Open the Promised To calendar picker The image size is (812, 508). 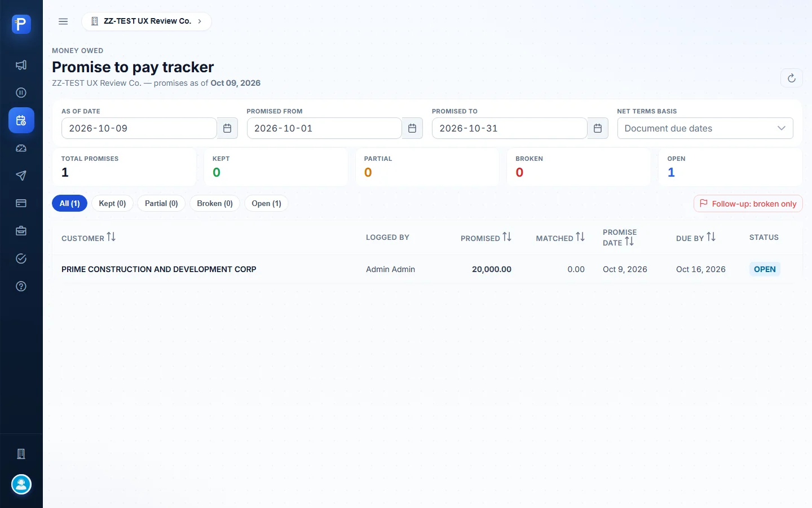pyautogui.click(x=598, y=128)
